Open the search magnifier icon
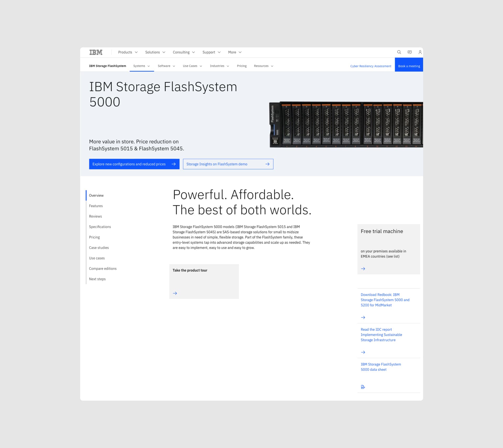Viewport: 503px width, 448px height. click(399, 52)
